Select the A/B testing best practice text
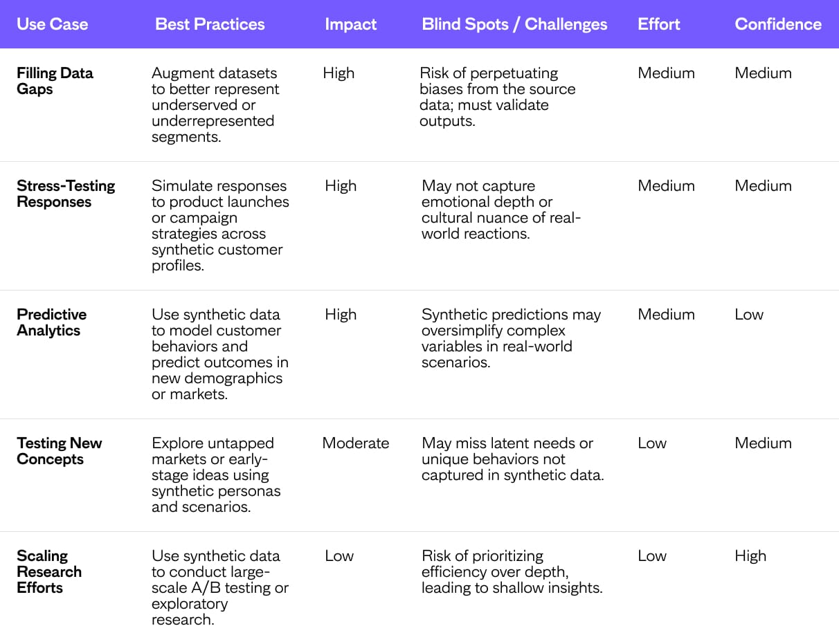Screen dimensions: 839x644 click(220, 587)
